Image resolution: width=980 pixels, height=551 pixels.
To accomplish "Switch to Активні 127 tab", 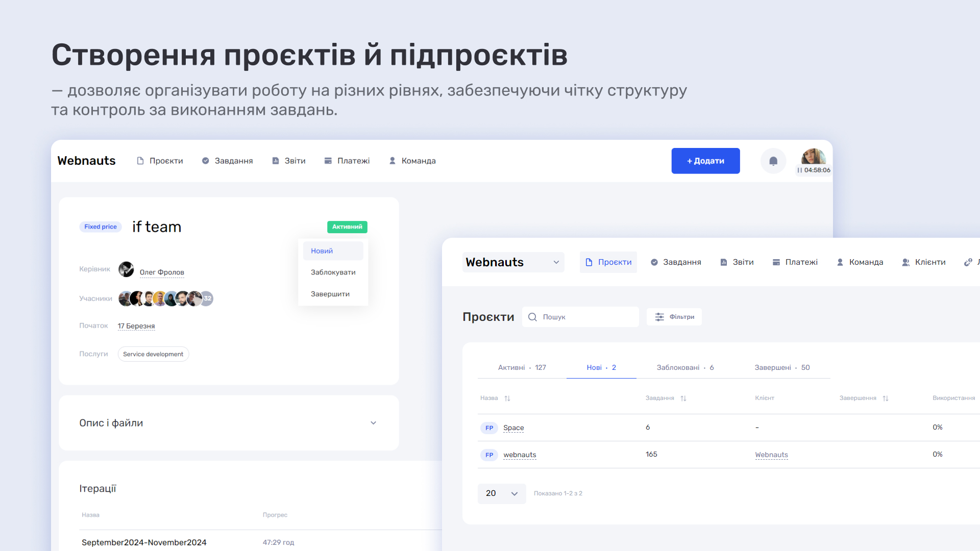I will pos(522,367).
